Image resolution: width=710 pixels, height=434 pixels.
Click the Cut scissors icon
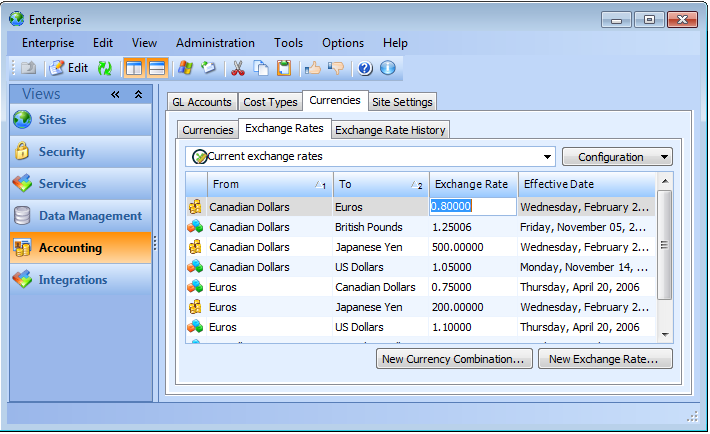238,68
